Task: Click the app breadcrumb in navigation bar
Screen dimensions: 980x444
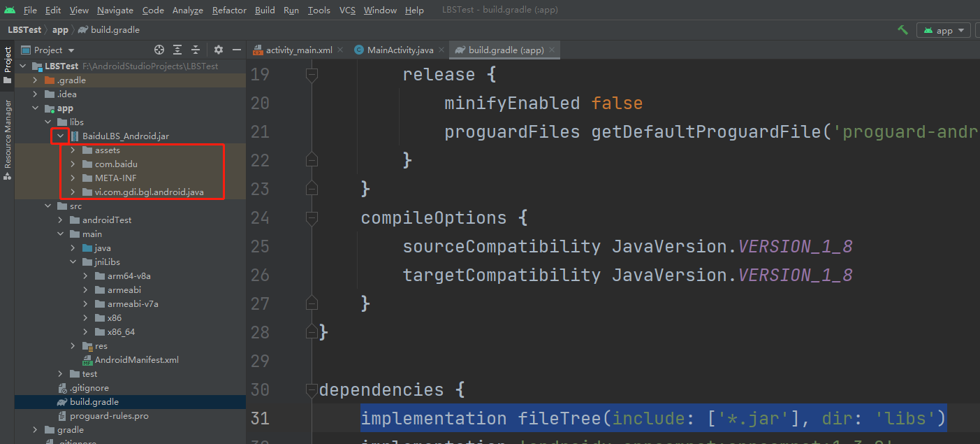Action: tap(60, 30)
